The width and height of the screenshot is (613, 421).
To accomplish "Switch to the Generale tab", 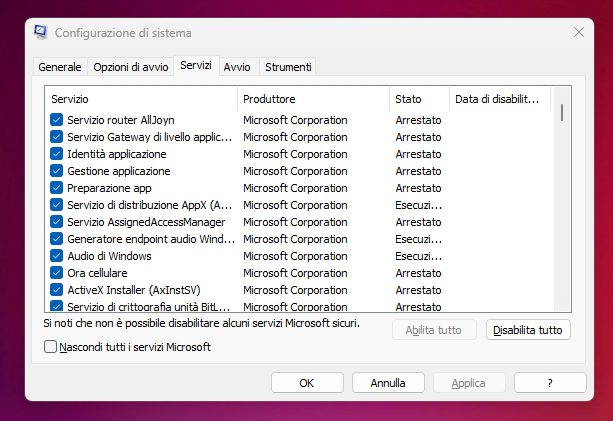I will pos(60,67).
